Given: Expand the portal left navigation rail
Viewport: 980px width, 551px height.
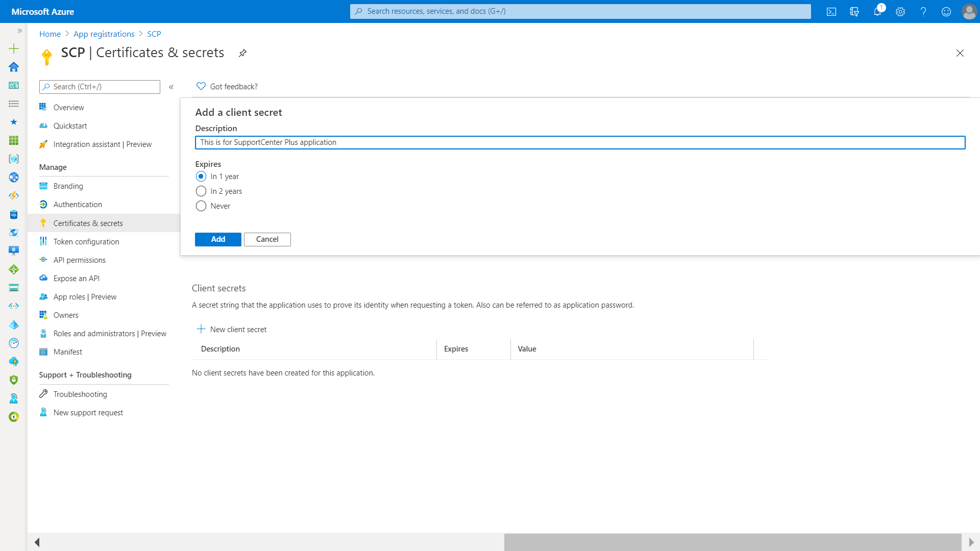Looking at the screenshot, I should pos(19,31).
